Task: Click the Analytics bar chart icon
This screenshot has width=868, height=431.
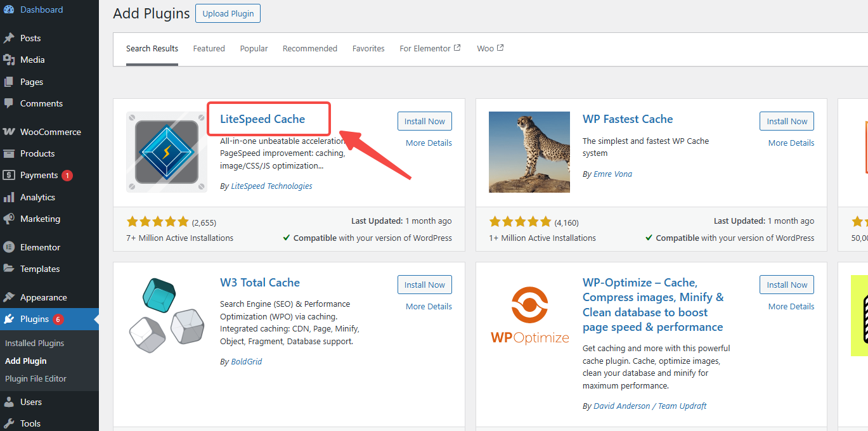Action: tap(9, 197)
